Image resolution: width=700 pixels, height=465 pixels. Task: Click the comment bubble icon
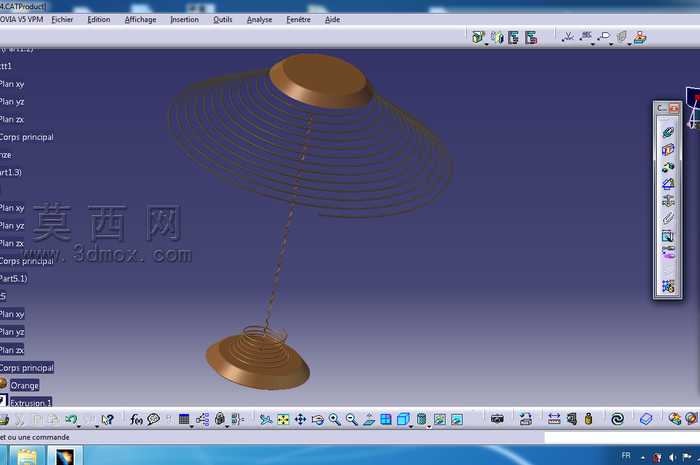(154, 419)
